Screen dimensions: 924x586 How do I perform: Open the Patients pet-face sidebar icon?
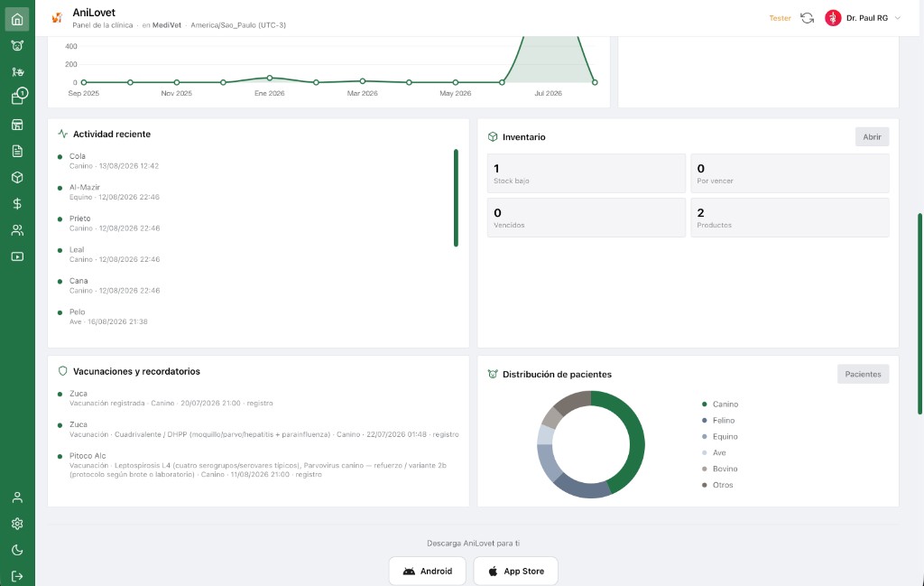(x=17, y=45)
